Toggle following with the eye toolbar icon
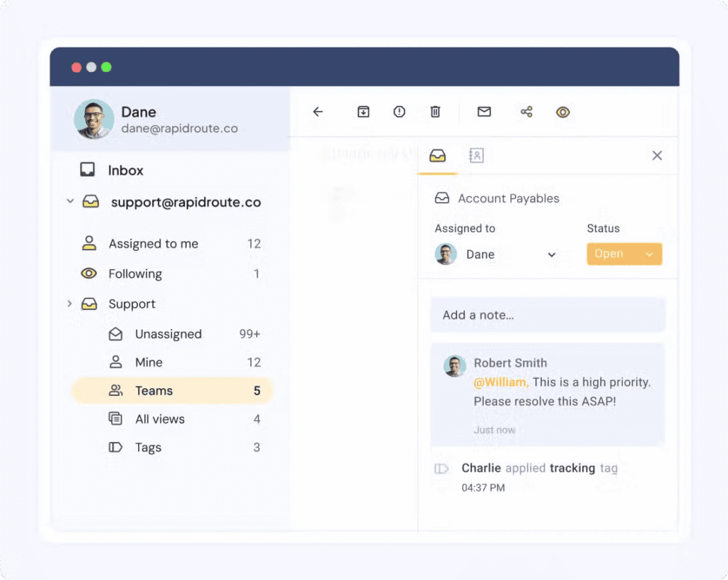 point(563,112)
